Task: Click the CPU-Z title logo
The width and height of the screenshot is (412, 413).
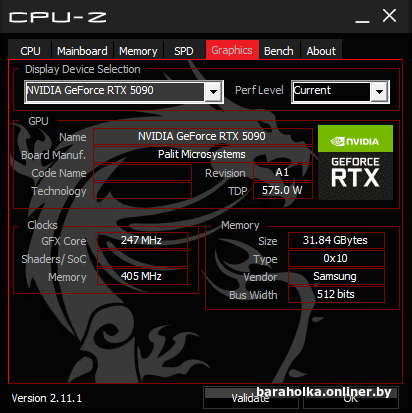Action: point(58,17)
